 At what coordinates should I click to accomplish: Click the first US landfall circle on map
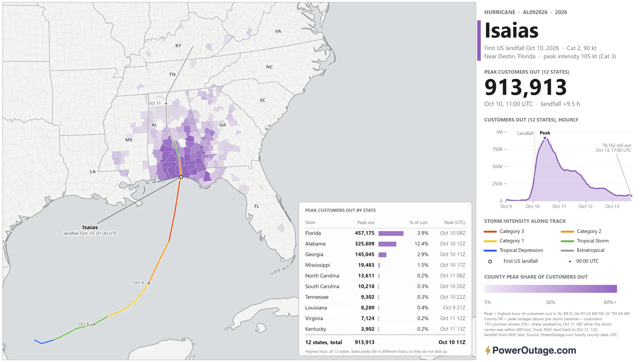(x=181, y=177)
